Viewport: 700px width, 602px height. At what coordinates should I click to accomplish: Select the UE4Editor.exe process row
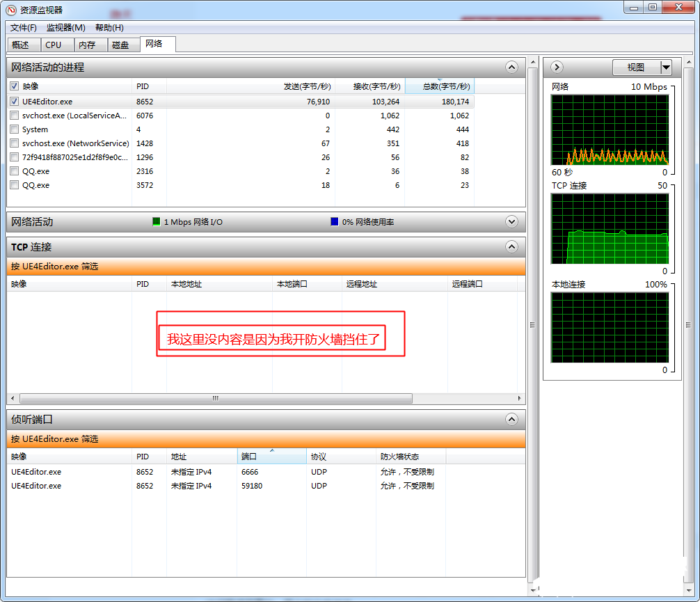[x=241, y=102]
